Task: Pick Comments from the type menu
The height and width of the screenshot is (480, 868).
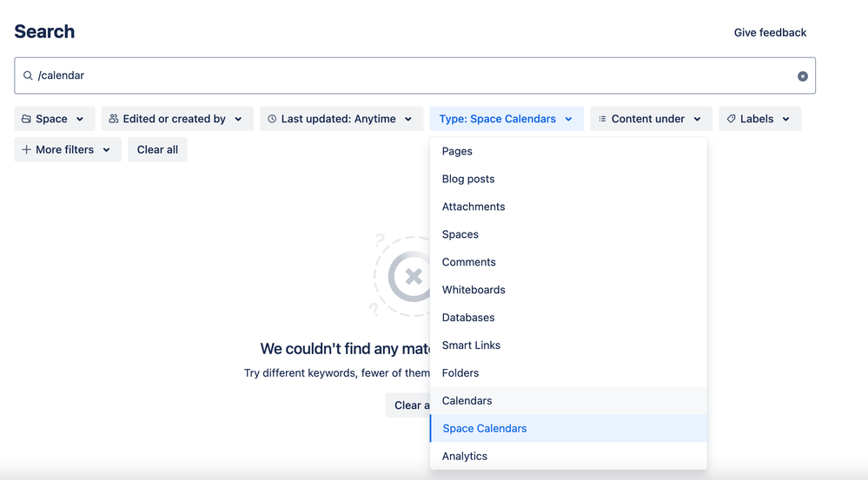Action: pos(568,262)
